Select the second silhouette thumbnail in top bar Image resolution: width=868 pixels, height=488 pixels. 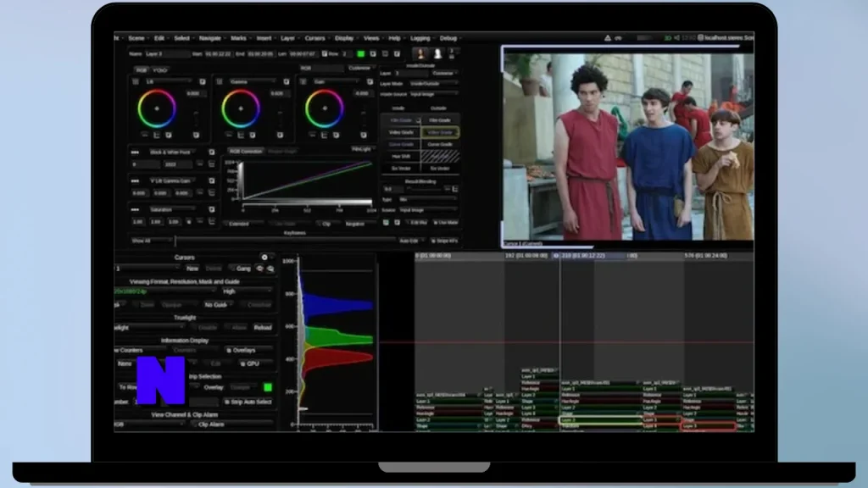(x=437, y=53)
